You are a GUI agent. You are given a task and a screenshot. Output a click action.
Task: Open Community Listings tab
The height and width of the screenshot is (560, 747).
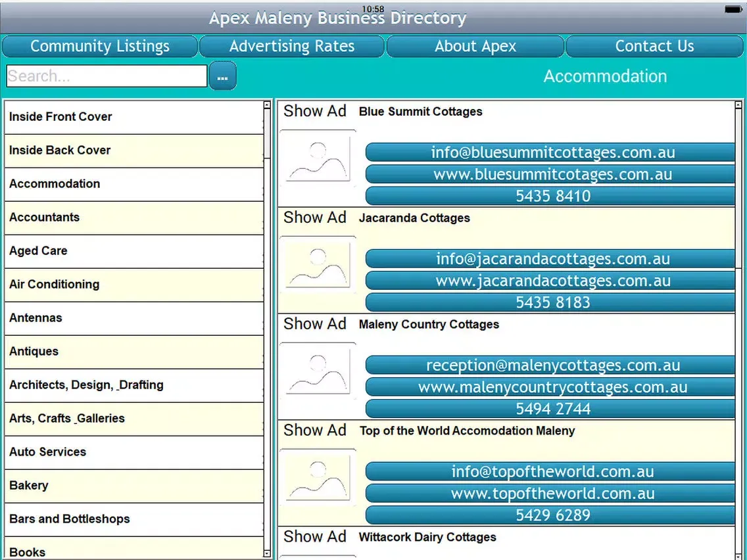pos(99,46)
